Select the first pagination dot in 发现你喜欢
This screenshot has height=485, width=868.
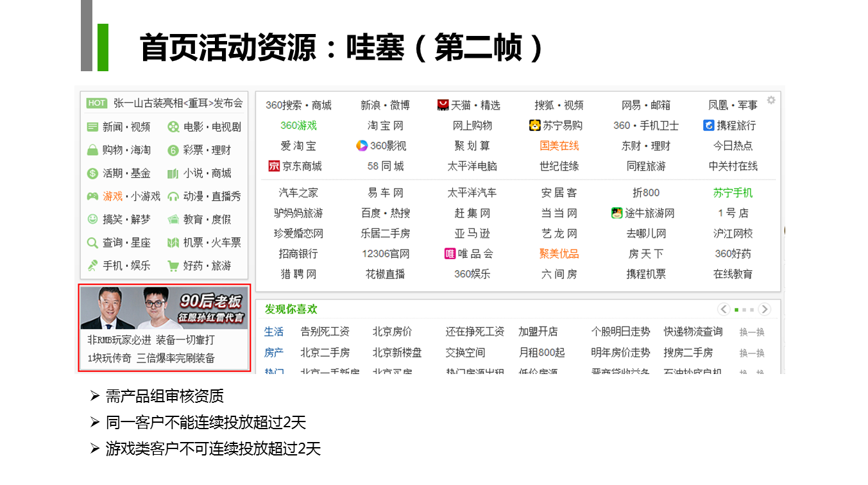click(x=736, y=310)
